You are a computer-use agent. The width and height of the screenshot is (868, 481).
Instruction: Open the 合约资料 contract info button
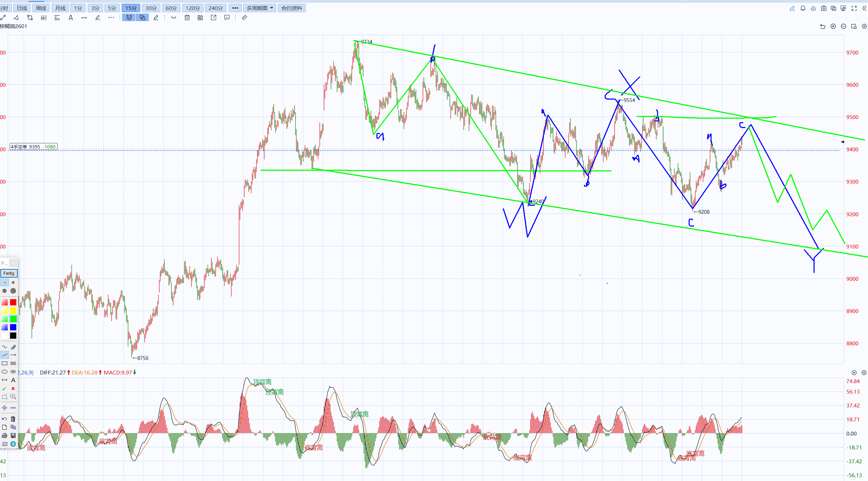[x=291, y=8]
